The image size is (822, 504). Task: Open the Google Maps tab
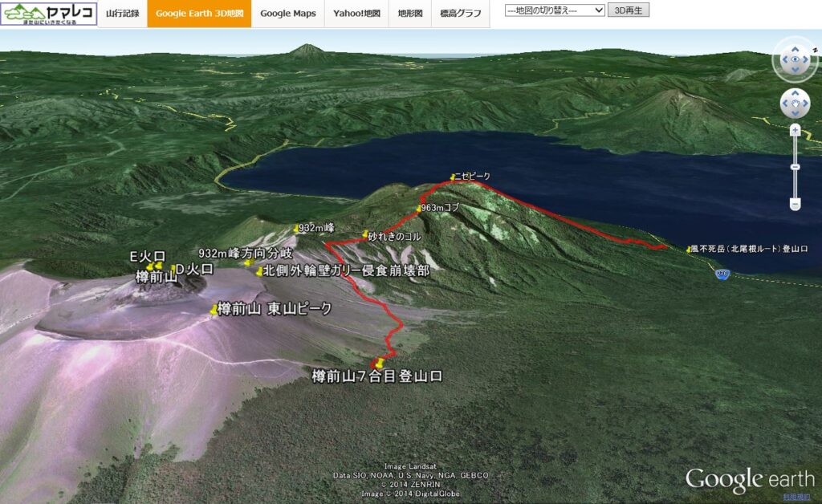coord(287,14)
